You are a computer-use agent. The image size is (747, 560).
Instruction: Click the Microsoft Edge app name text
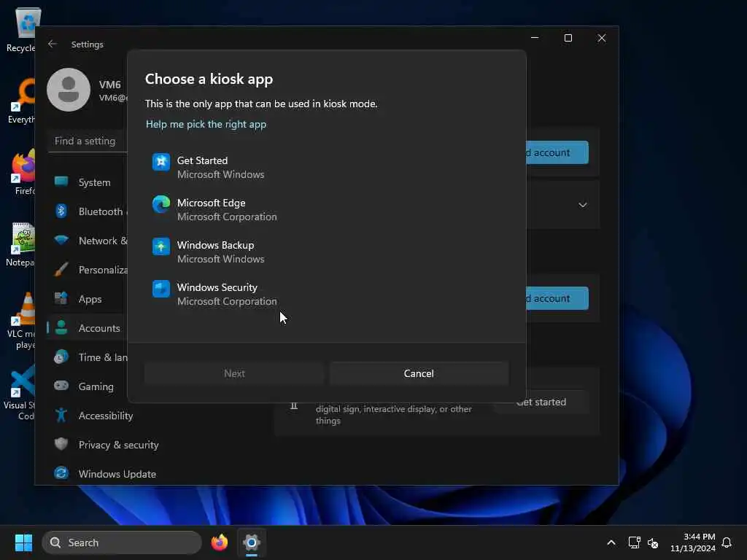(211, 203)
